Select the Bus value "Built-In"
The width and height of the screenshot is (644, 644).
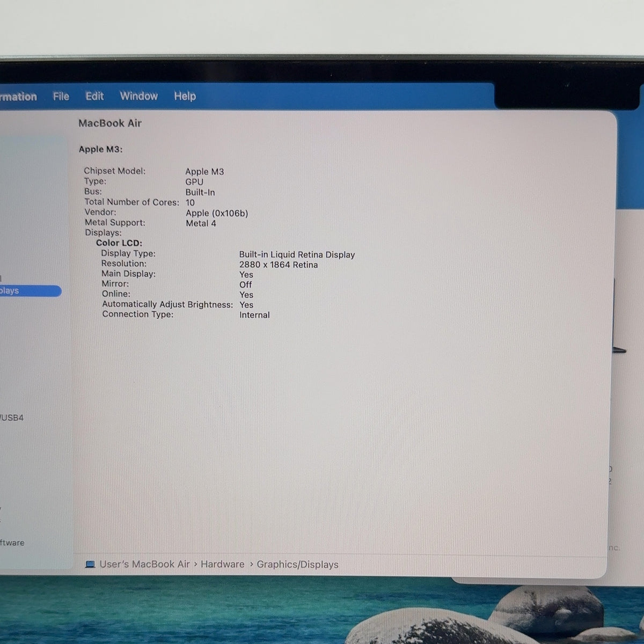click(x=200, y=192)
